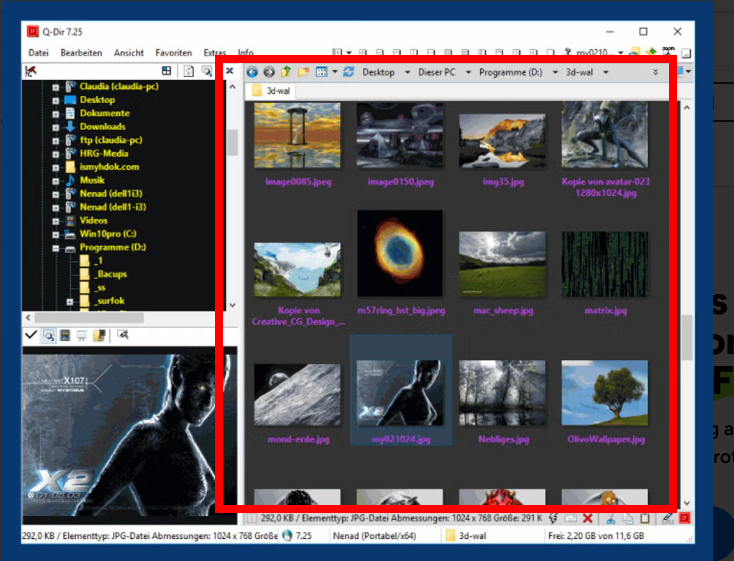Image resolution: width=734 pixels, height=561 pixels.
Task: Click the pencil edit icon in bottom toolbar
Action: tap(667, 518)
